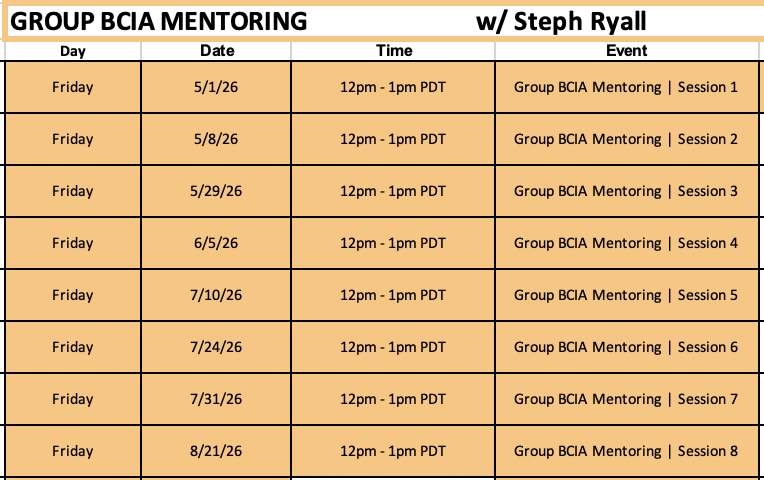
Task: Select the 8/21/26 date cell
Action: click(217, 451)
